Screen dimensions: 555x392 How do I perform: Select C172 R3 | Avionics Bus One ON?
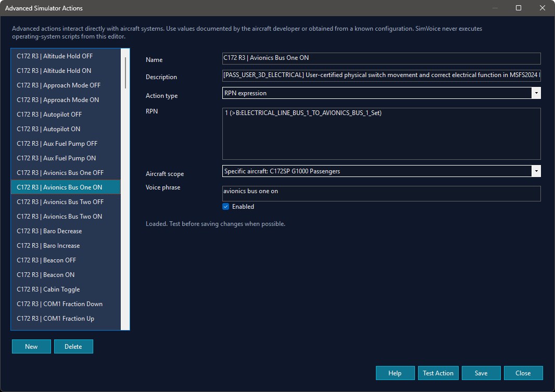66,187
